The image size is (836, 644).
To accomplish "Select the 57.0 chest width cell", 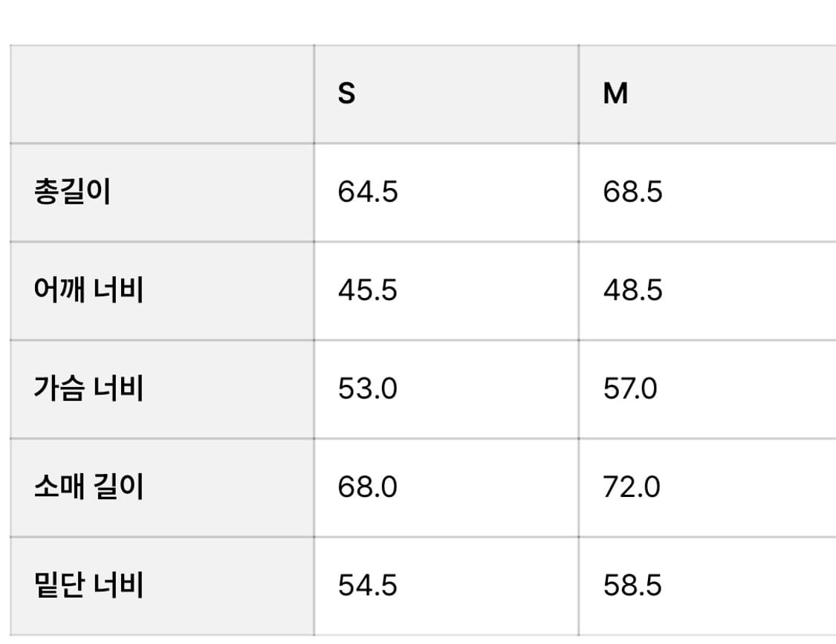I will point(630,388).
